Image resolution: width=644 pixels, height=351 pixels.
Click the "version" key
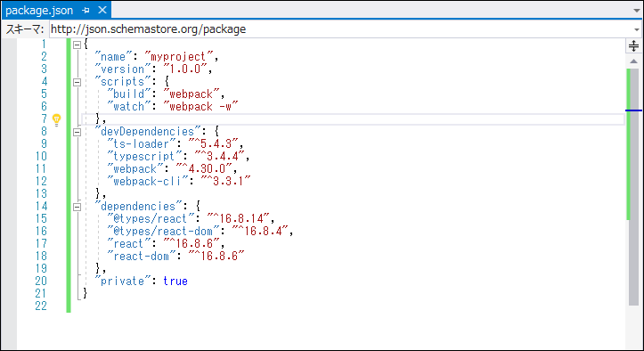click(x=122, y=69)
